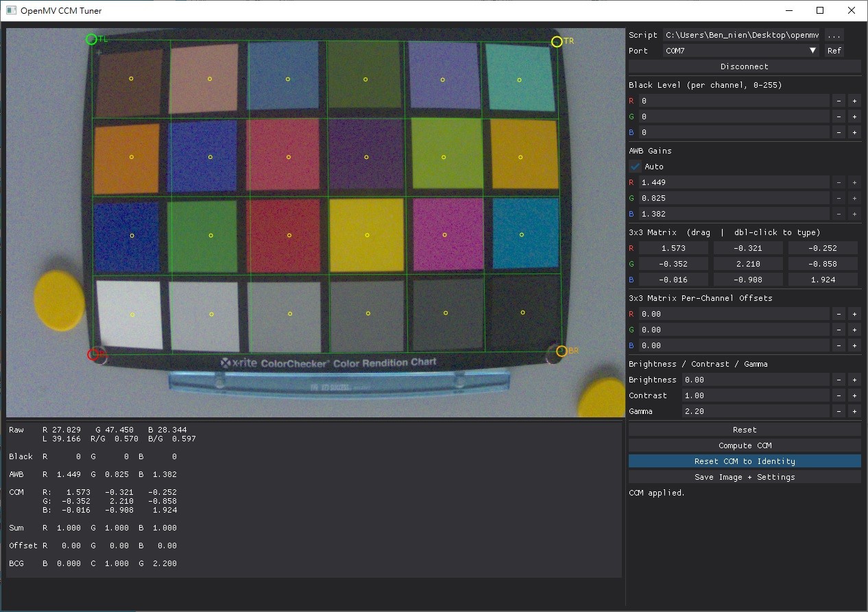Decrease Brightness with minus button
The image size is (868, 612).
coord(839,380)
